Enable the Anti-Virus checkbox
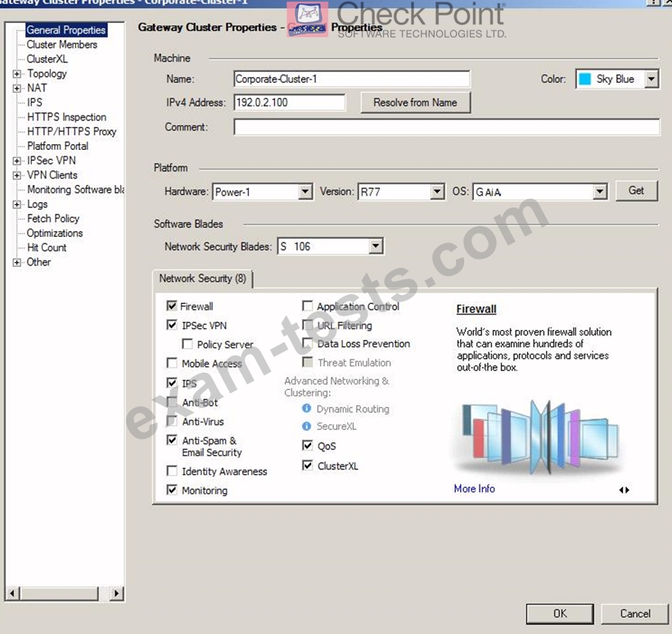 [172, 421]
